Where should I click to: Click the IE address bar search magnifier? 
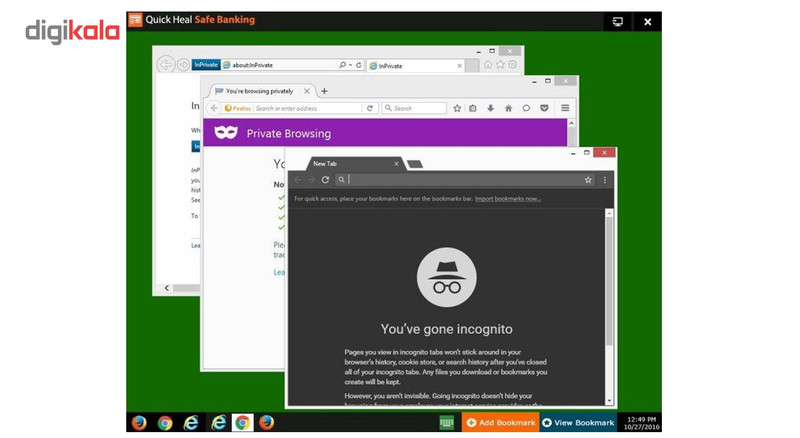click(342, 65)
